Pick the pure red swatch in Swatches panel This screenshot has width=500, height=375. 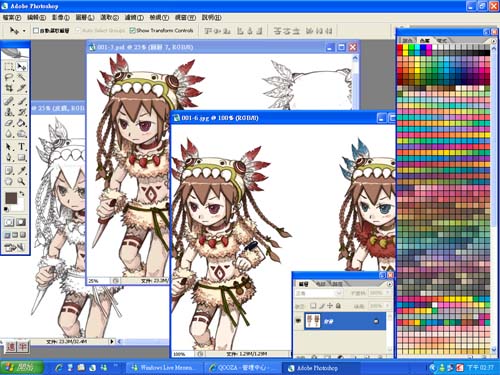[400, 48]
